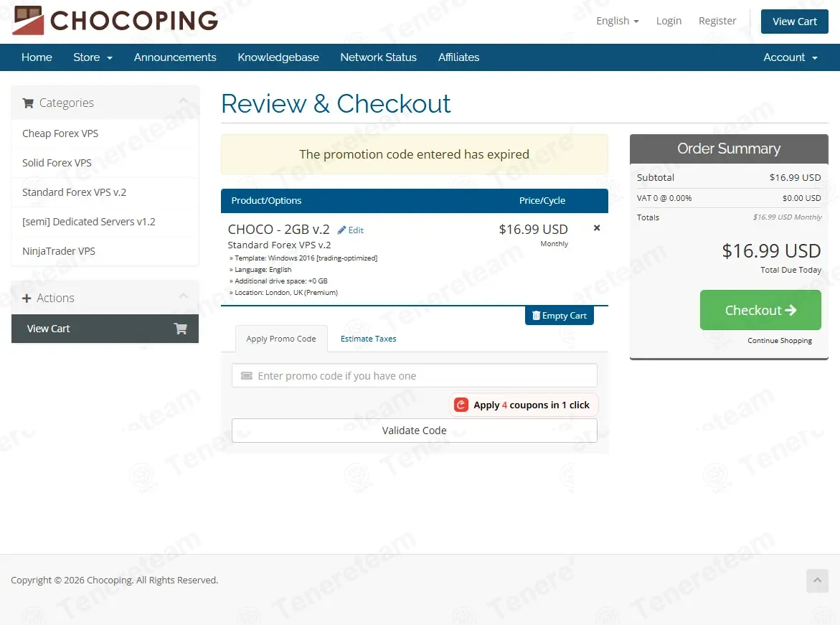Image resolution: width=840 pixels, height=625 pixels.
Task: Apply 4 coupons in 1 click
Action: [x=524, y=405]
